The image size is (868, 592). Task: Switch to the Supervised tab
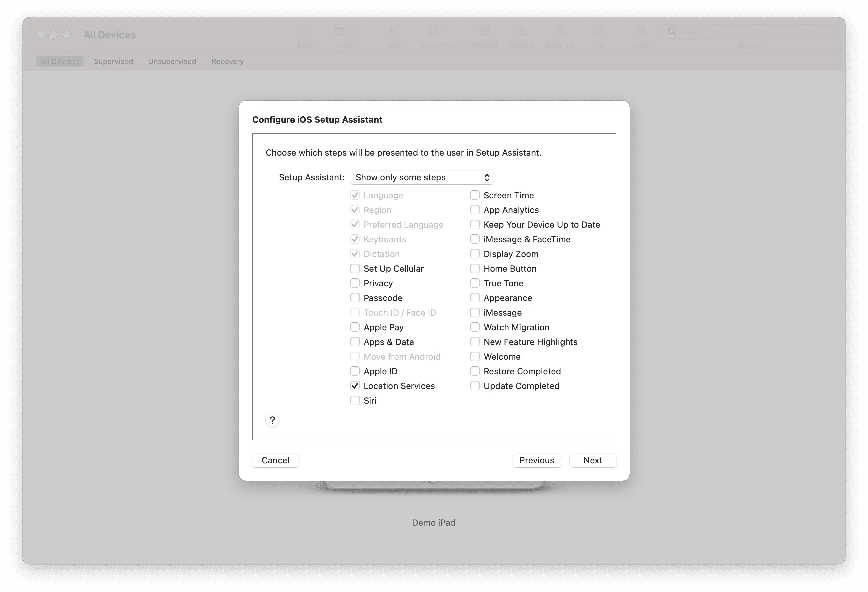click(113, 61)
